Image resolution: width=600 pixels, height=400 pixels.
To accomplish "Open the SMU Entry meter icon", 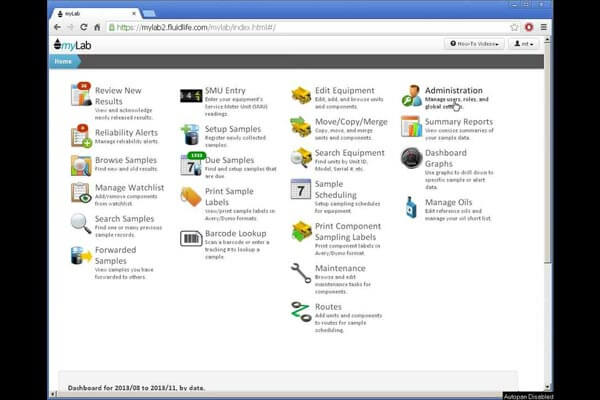I will point(190,95).
